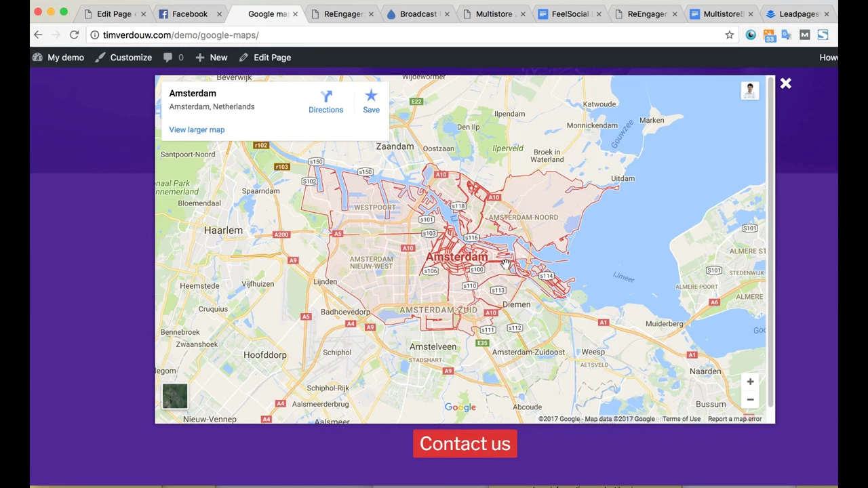Click the round teal extension icon

point(751,35)
